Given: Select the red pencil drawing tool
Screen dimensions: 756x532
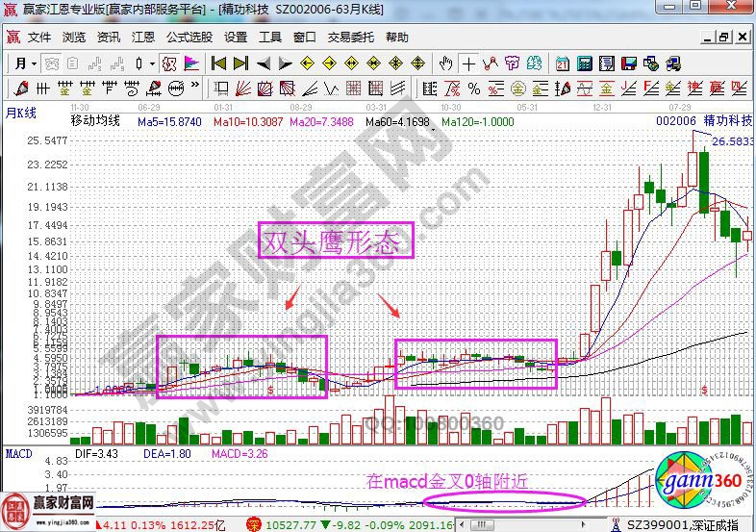Looking at the screenshot, I should click(x=21, y=89).
